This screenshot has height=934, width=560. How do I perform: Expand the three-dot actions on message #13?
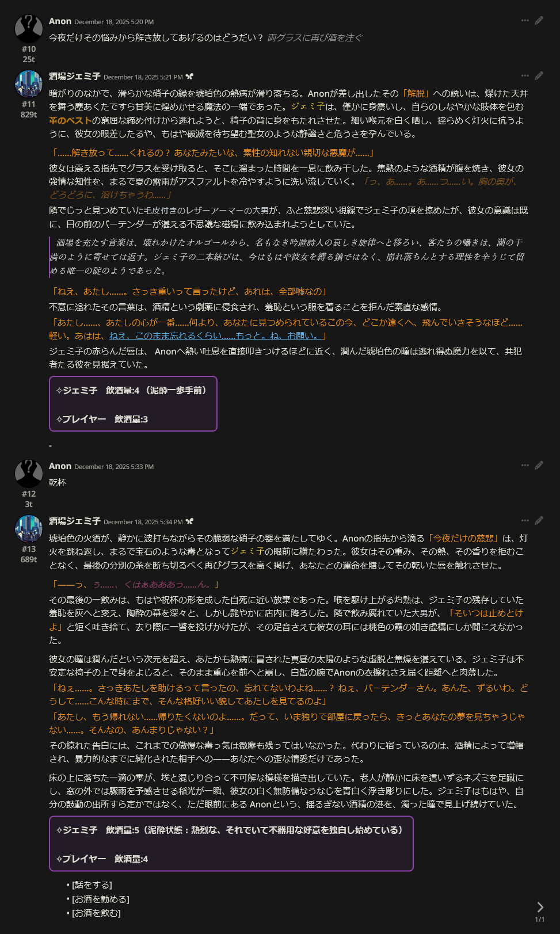525,520
